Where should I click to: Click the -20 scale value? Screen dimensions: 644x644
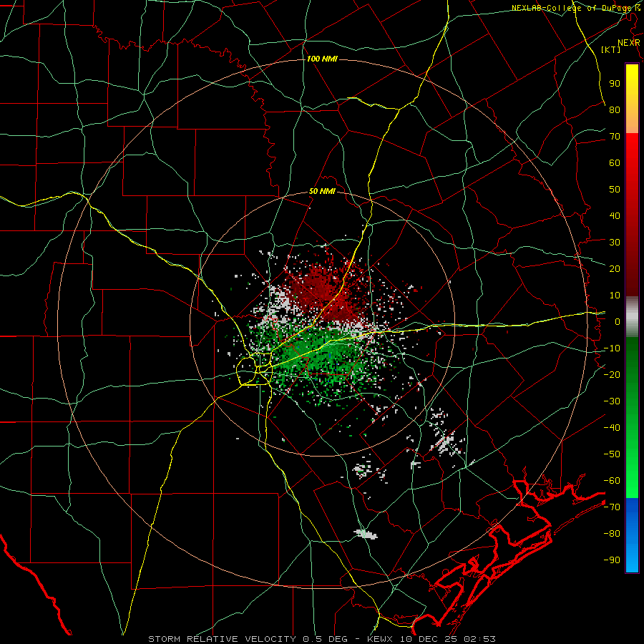point(612,374)
